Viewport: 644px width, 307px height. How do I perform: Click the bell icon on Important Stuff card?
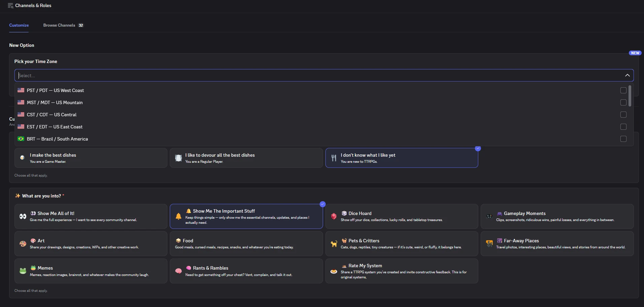[179, 216]
